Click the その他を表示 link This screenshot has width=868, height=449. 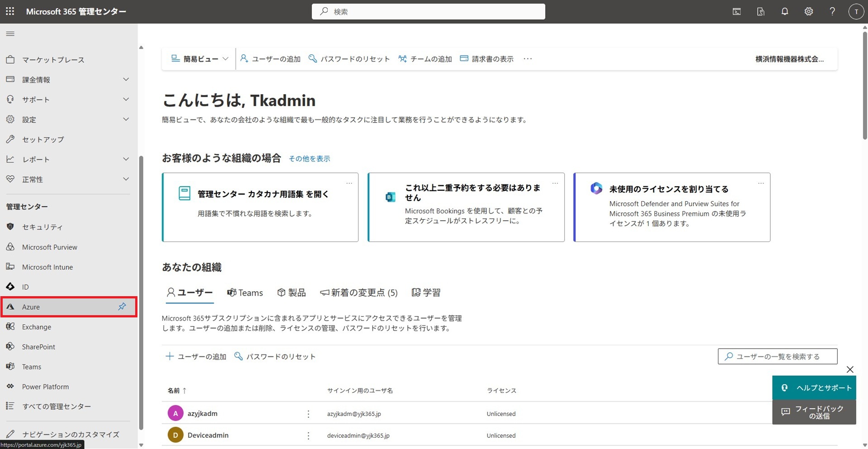click(x=309, y=159)
